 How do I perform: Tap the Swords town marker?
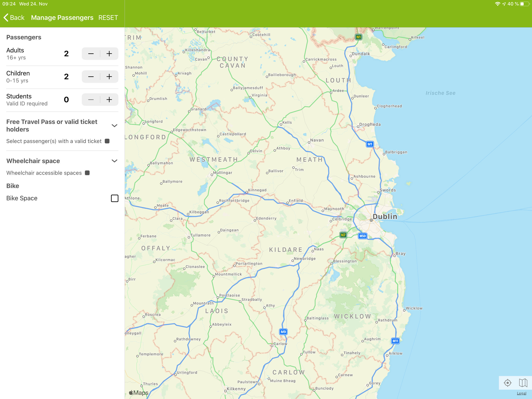378,192
